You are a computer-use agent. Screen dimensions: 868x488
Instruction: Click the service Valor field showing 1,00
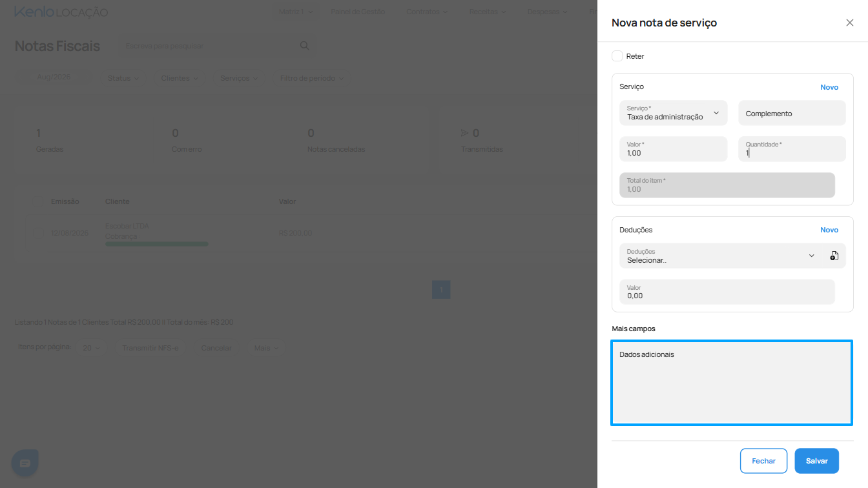(x=673, y=149)
